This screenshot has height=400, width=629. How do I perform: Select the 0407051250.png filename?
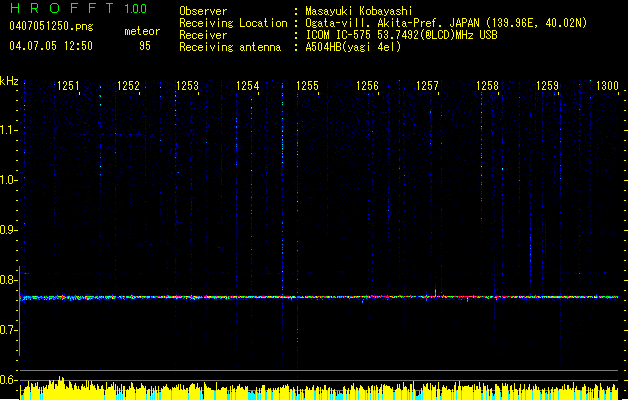[x=51, y=26]
